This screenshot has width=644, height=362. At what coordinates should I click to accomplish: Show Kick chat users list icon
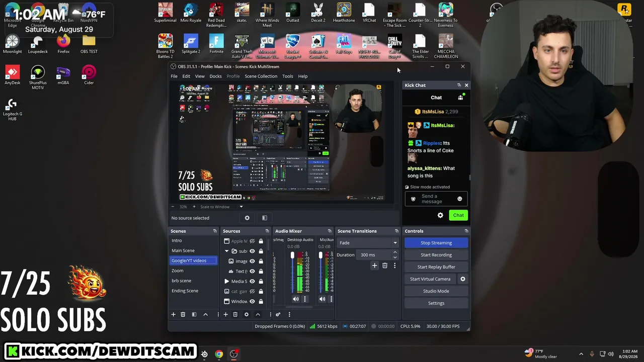pos(460,98)
